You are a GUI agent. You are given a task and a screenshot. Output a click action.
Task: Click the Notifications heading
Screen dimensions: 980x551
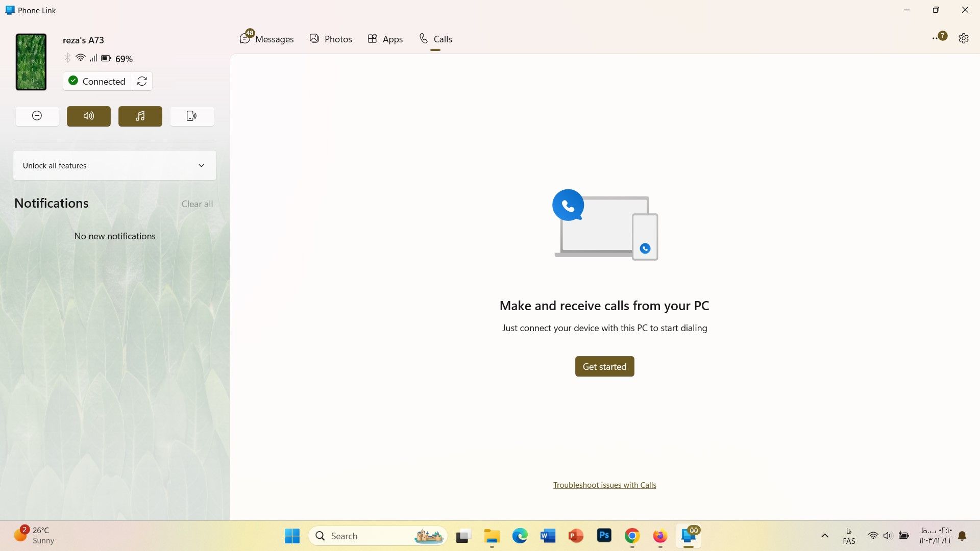coord(52,203)
